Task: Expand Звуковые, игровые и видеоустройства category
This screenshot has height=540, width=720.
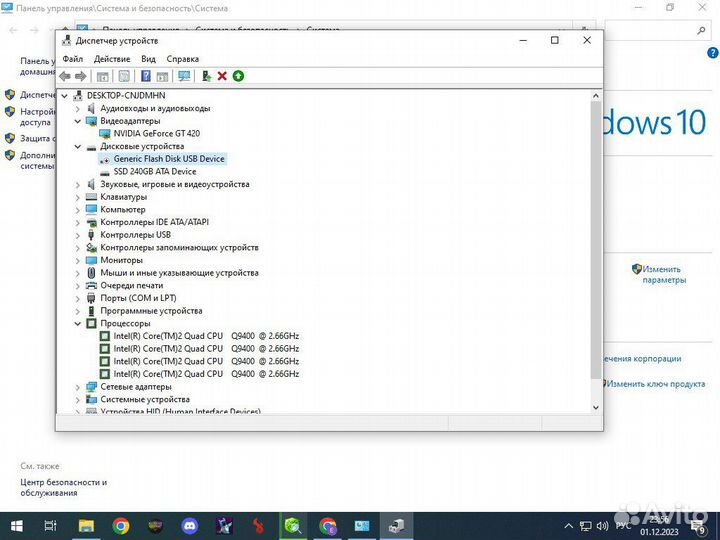Action: click(78, 185)
